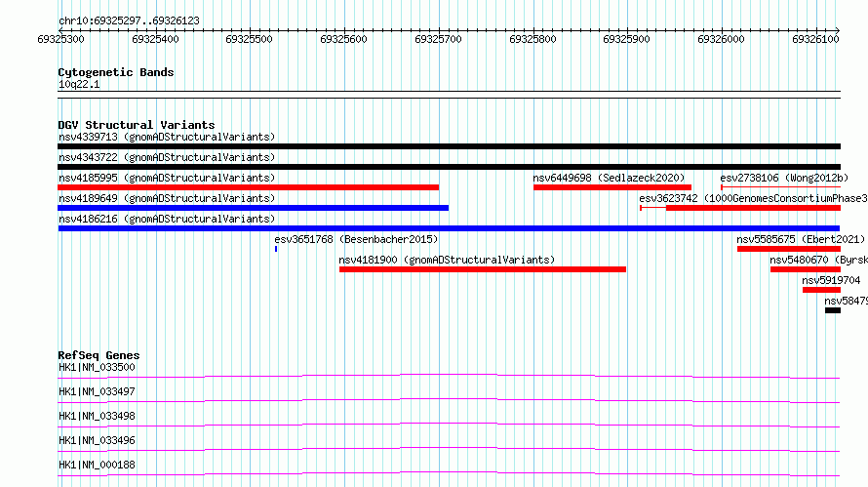
Task: Click ruler coordinate 69326100
Action: [x=815, y=39]
